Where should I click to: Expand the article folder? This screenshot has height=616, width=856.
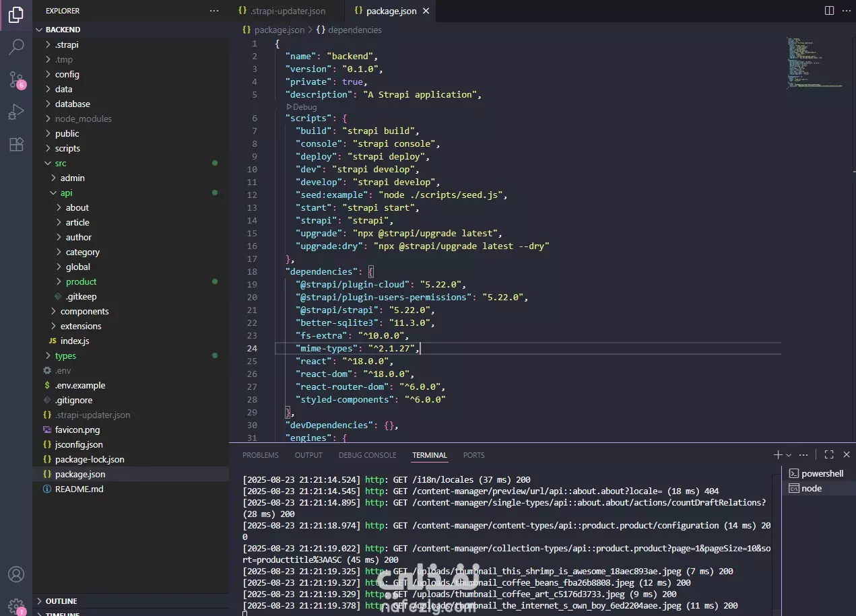click(x=131, y=222)
